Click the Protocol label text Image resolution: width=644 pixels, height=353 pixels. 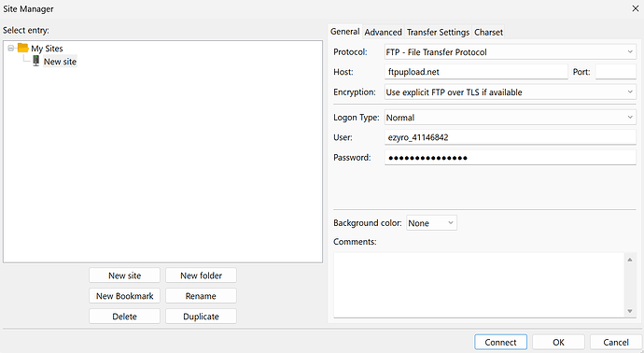point(350,52)
